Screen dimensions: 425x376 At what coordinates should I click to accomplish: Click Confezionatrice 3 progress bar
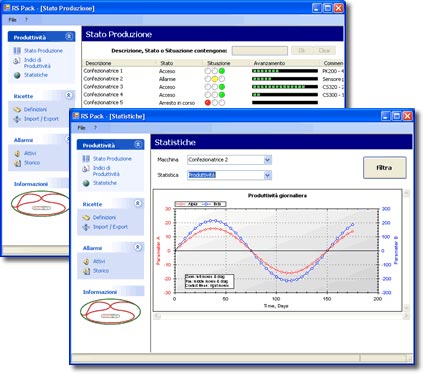(x=285, y=87)
